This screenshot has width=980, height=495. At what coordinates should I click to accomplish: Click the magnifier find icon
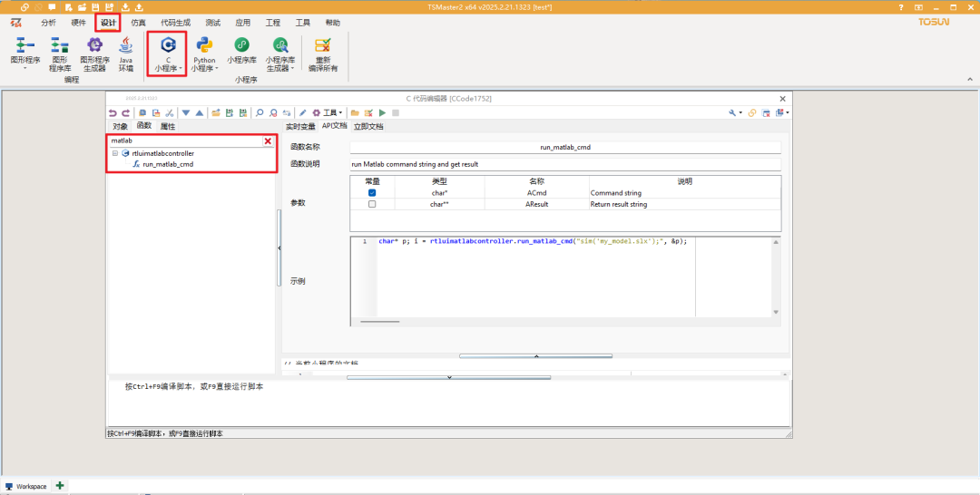[x=260, y=113]
